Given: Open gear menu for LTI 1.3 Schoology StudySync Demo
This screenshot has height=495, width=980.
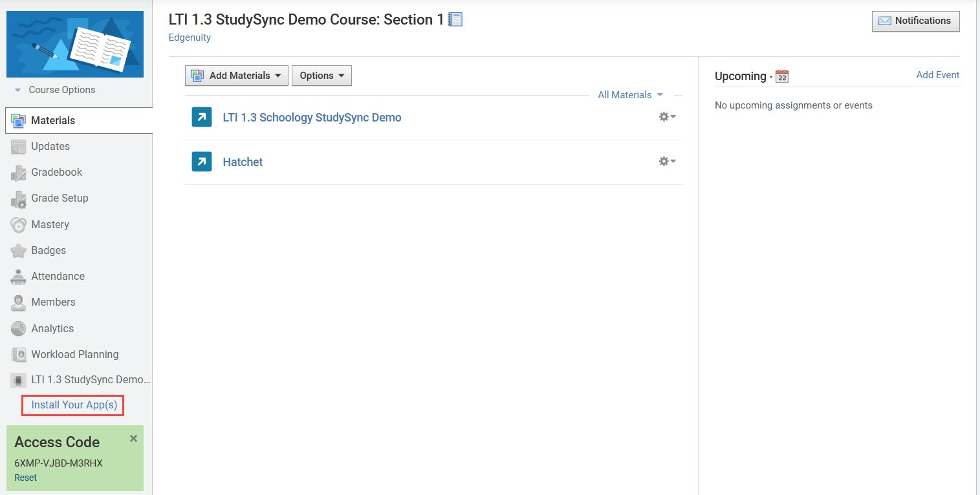Looking at the screenshot, I should point(667,117).
